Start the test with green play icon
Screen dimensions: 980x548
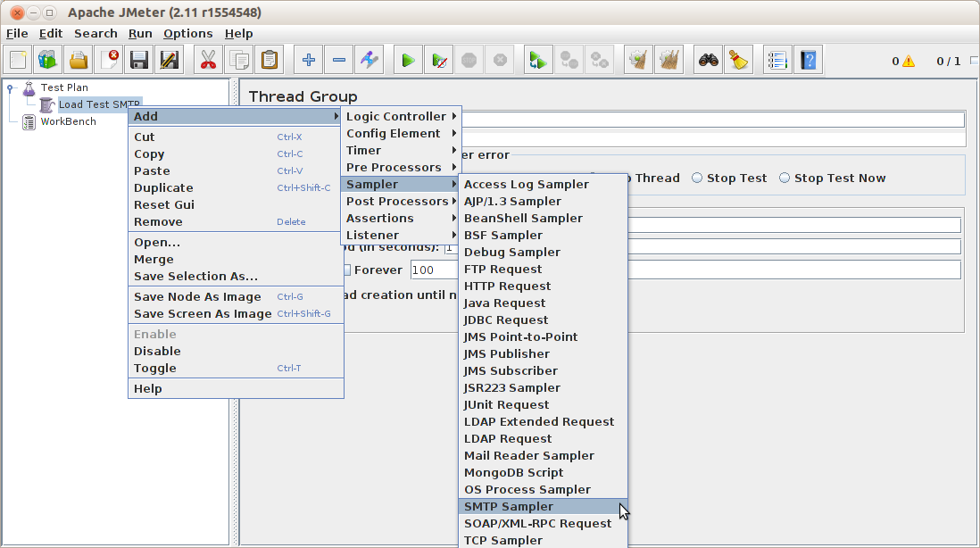[408, 61]
